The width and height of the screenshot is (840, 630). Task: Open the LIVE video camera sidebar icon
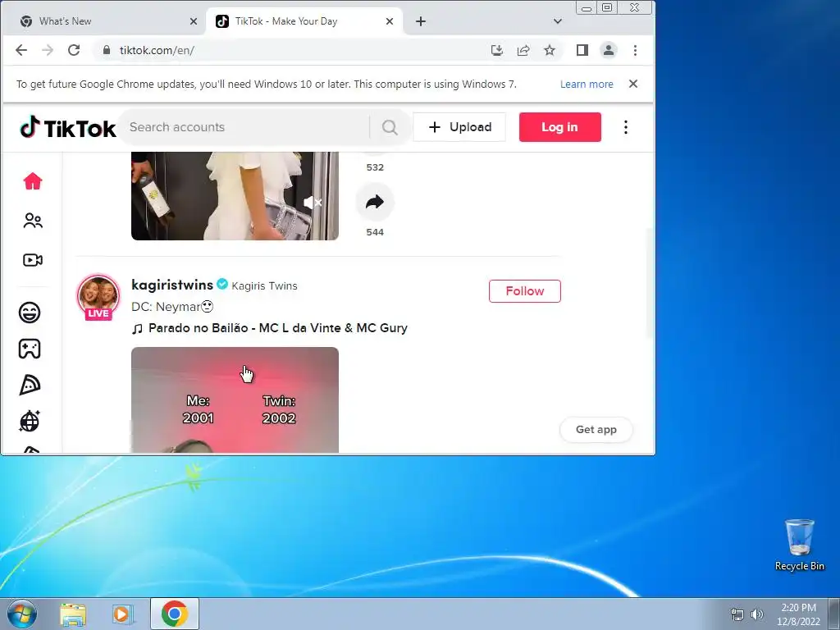[x=33, y=260]
